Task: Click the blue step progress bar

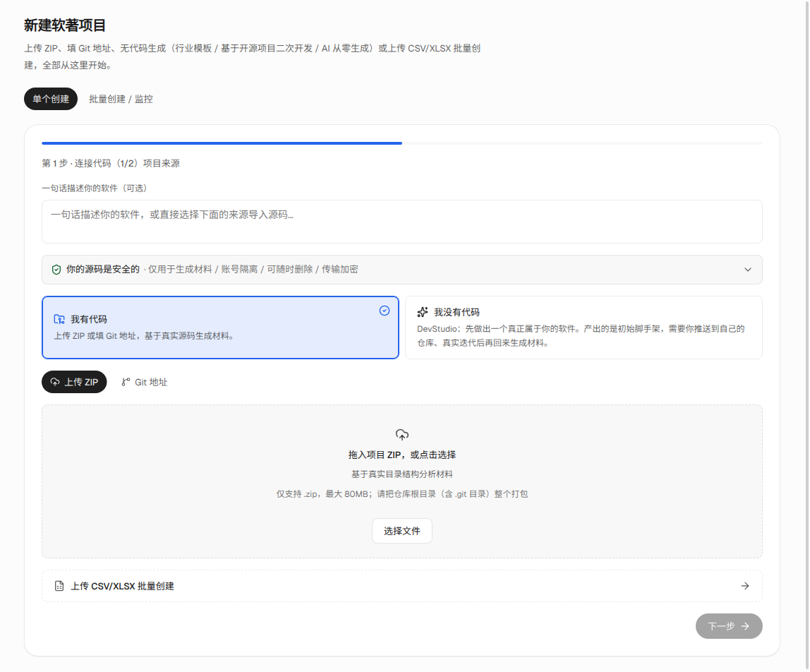Action: pos(222,143)
